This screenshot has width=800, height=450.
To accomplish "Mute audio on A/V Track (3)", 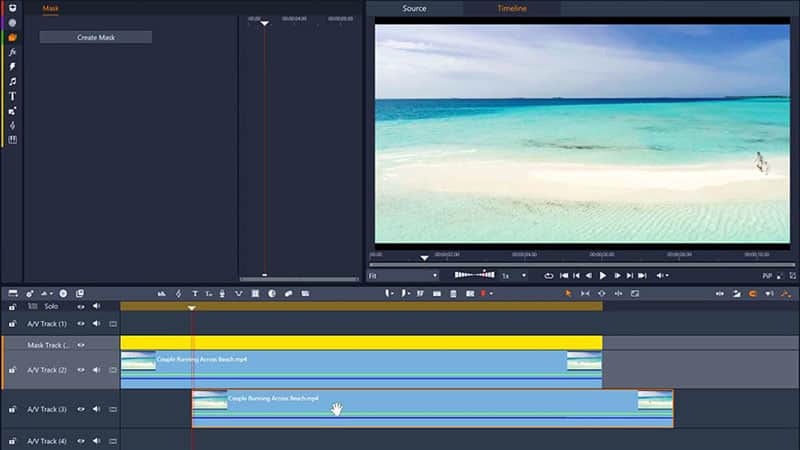I will tap(97, 409).
